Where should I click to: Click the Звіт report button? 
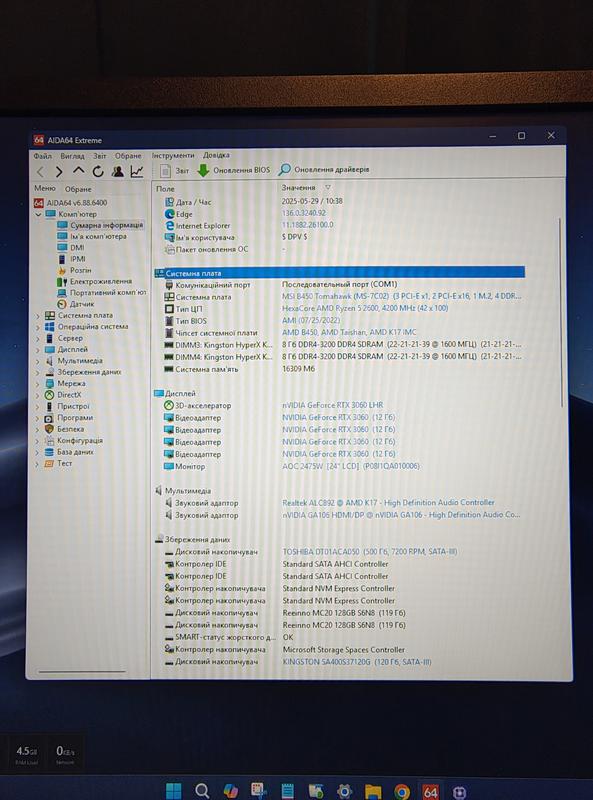coord(175,170)
